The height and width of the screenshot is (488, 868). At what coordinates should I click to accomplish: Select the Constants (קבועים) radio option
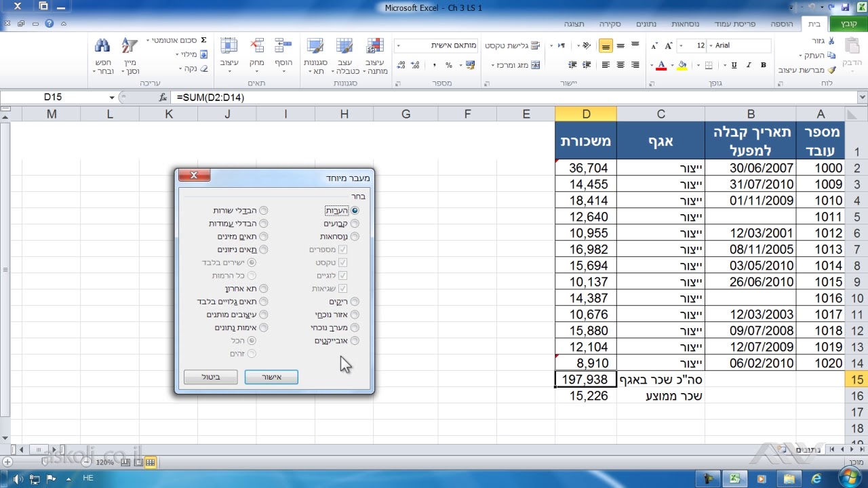(355, 224)
